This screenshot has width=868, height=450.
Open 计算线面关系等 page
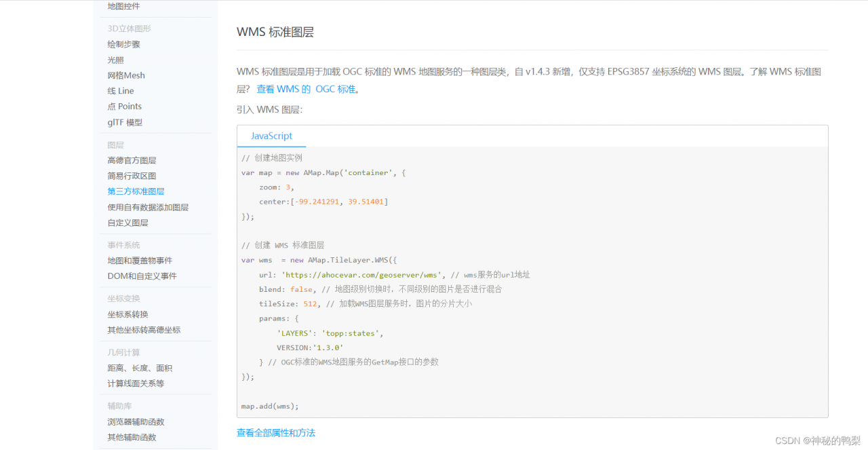point(136,383)
